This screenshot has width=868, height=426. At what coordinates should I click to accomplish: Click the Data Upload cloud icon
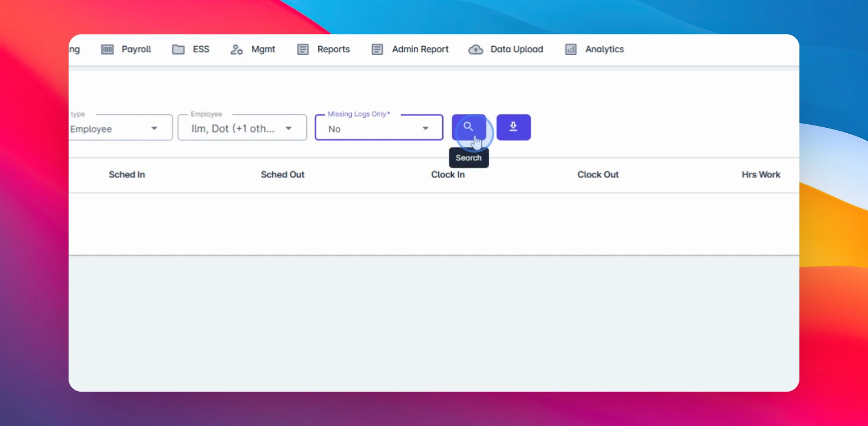click(x=475, y=50)
